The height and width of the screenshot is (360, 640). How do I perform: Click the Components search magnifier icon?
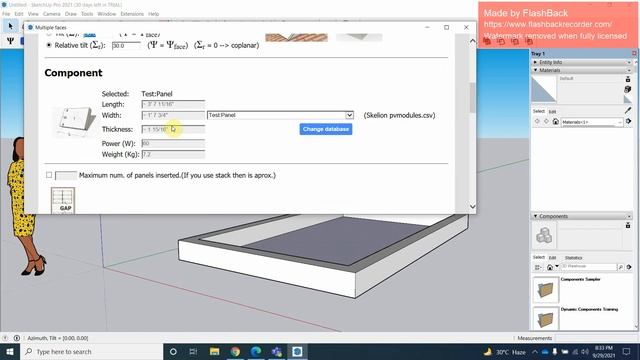[x=620, y=267]
